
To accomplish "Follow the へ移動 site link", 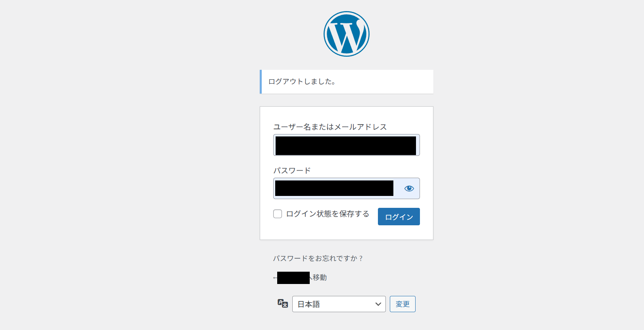I will (x=300, y=278).
